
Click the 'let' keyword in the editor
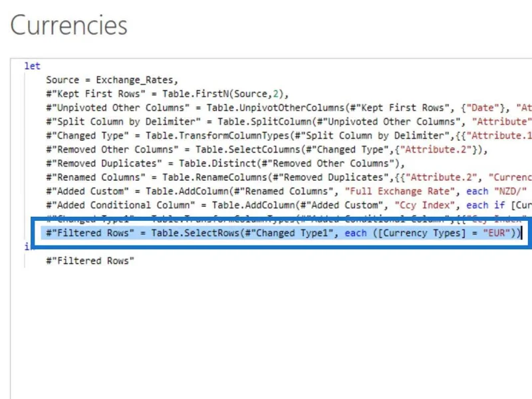click(x=32, y=66)
